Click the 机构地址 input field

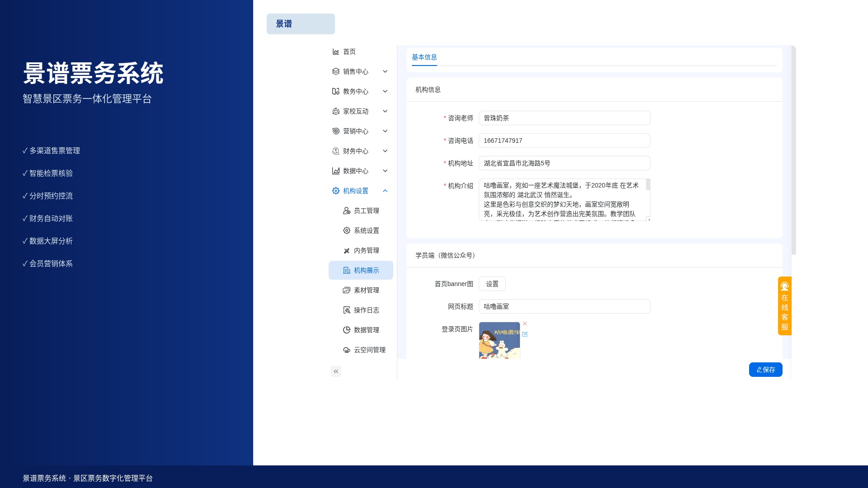coord(564,163)
